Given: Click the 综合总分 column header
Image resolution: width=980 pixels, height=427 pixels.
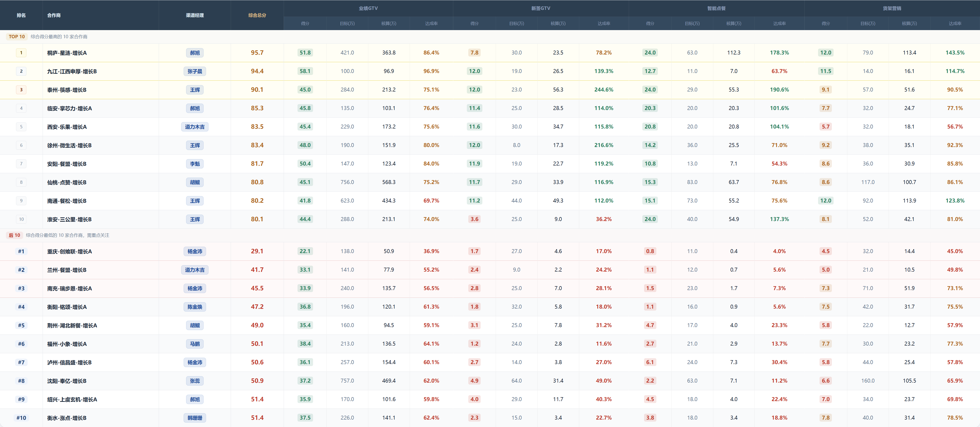Looking at the screenshot, I should [257, 15].
